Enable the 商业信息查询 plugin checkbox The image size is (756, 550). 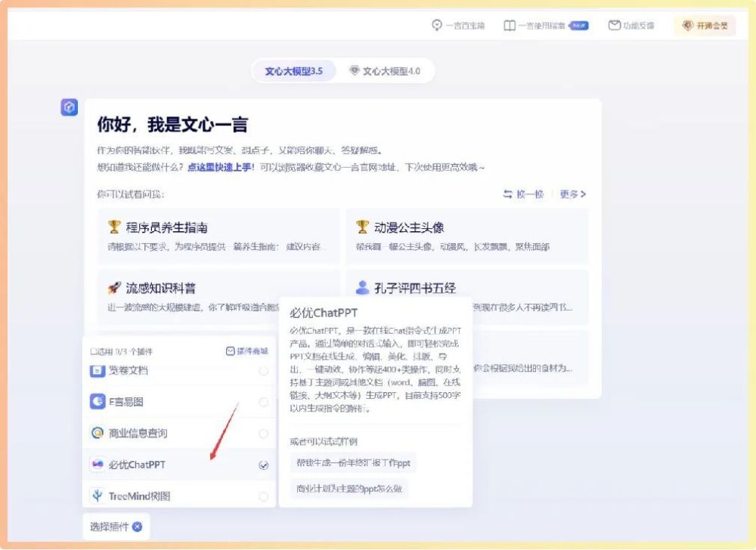[x=263, y=434]
